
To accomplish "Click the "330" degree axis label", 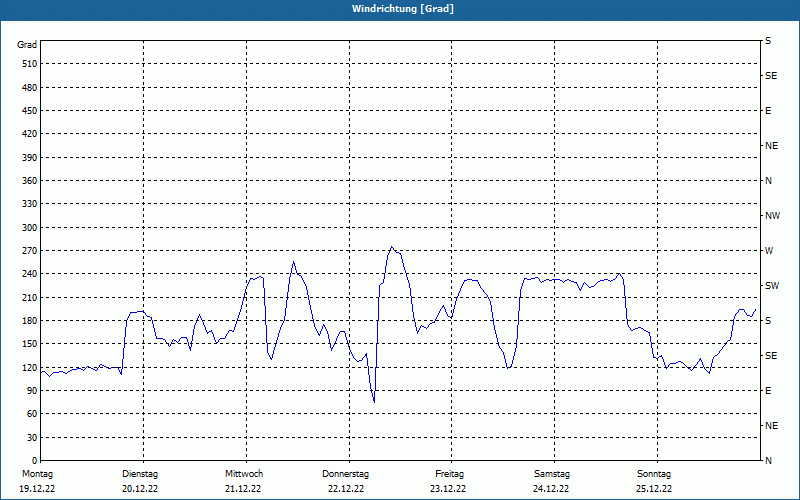I will click(30, 204).
